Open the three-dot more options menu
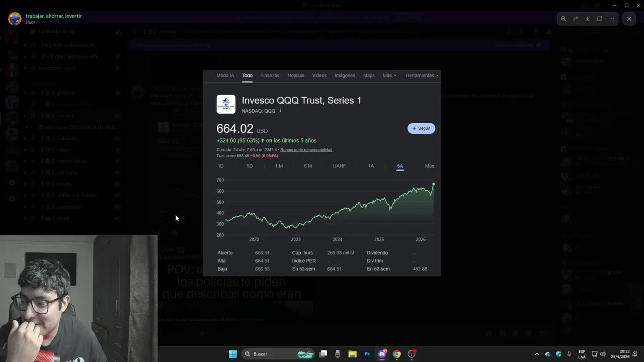The height and width of the screenshot is (362, 644). (x=612, y=19)
